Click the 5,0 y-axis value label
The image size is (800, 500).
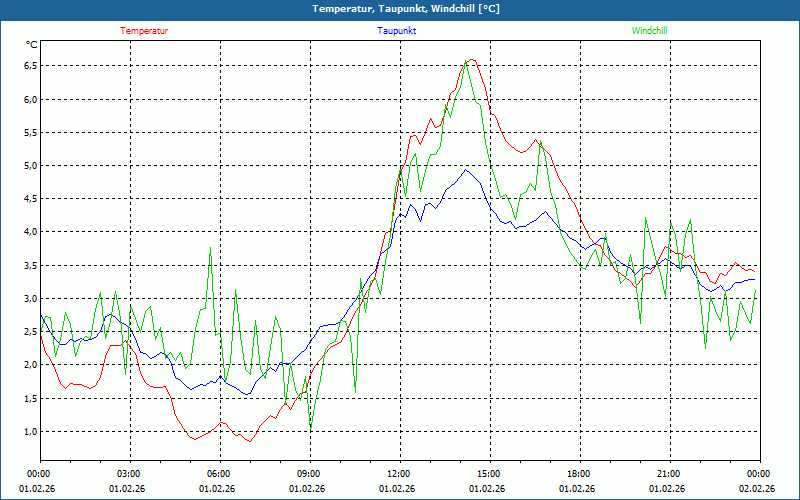coord(30,166)
